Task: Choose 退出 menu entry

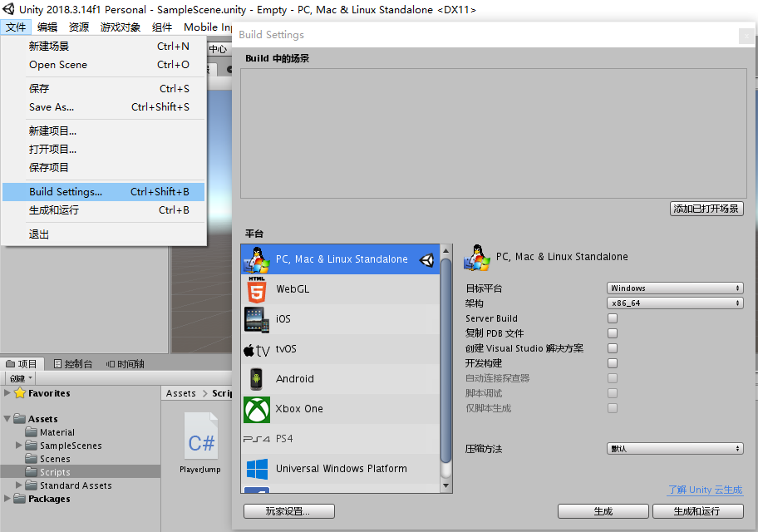Action: point(103,234)
